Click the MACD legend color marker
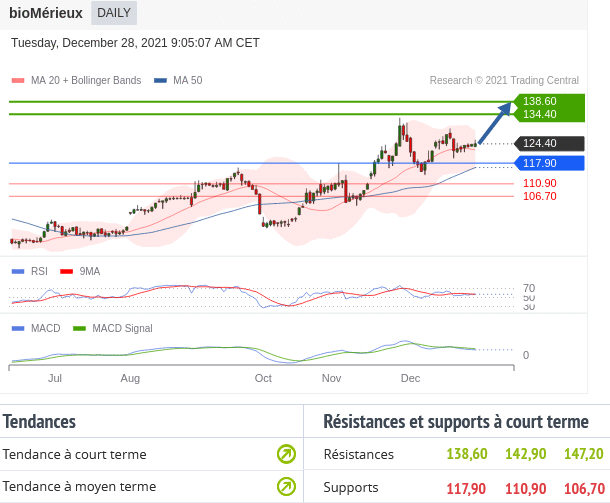Image resolution: width=610 pixels, height=503 pixels. click(18, 329)
